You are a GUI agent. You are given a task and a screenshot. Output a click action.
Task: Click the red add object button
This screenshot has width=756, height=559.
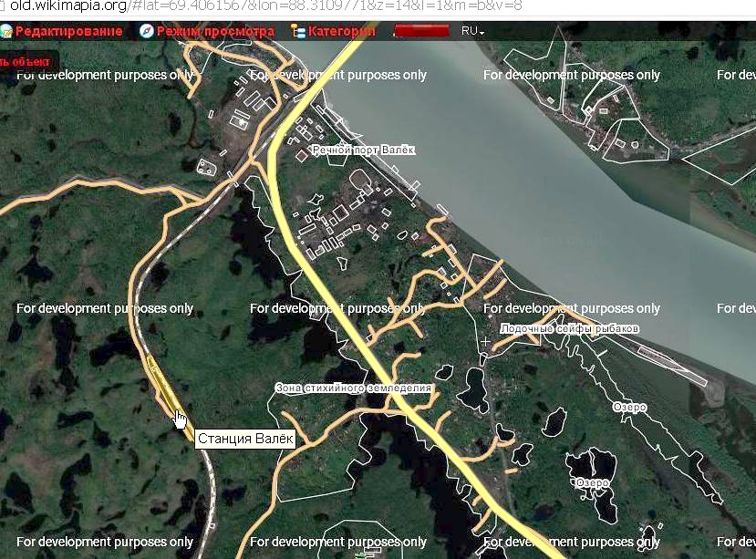(x=27, y=62)
